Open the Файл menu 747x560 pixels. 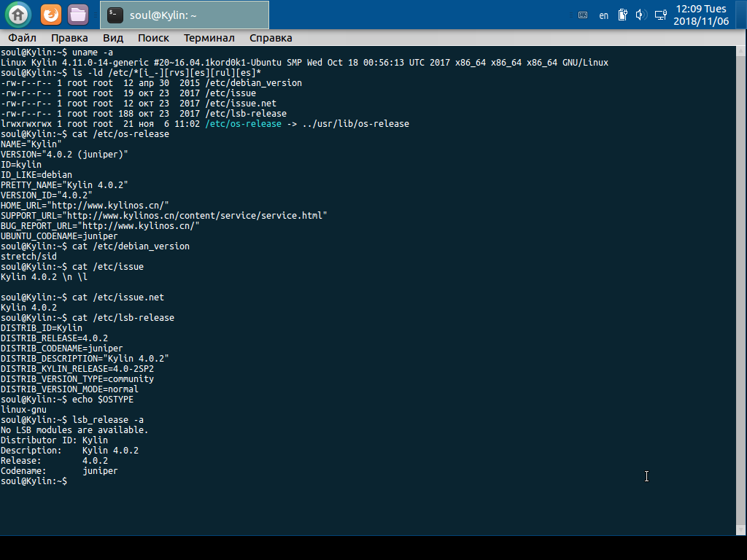(x=22, y=38)
